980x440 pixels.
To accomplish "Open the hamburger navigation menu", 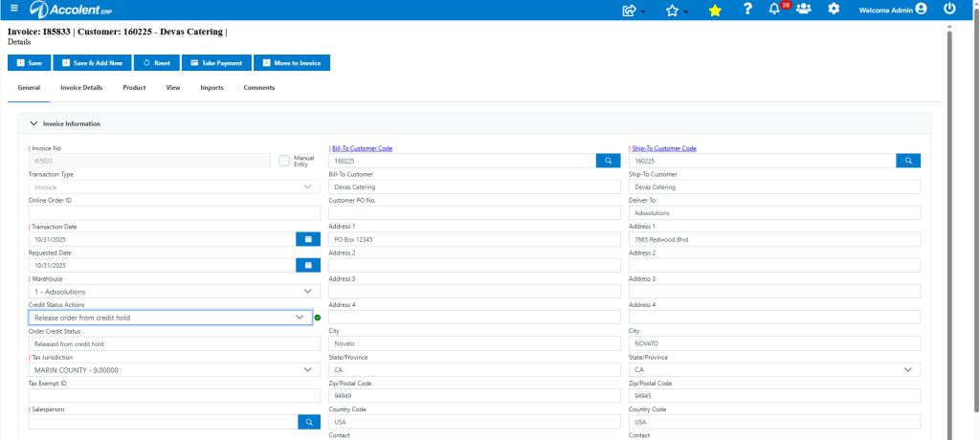I will 14,8.
